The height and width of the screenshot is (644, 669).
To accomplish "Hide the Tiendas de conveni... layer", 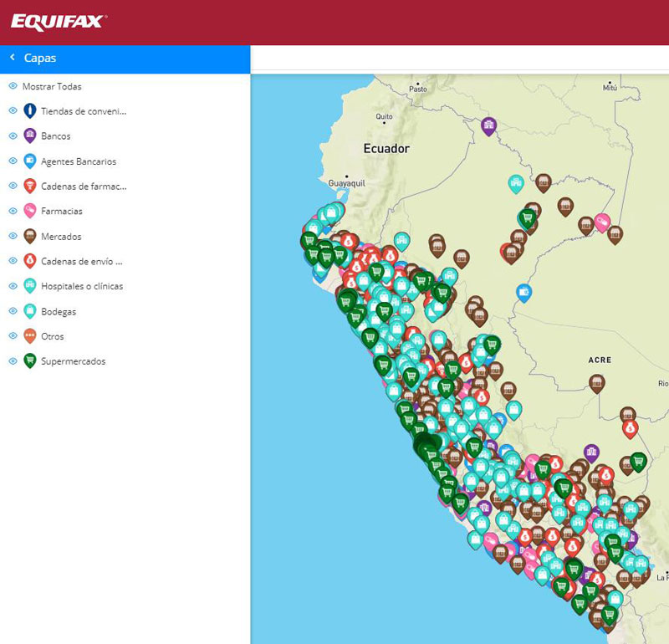I will click(x=13, y=111).
